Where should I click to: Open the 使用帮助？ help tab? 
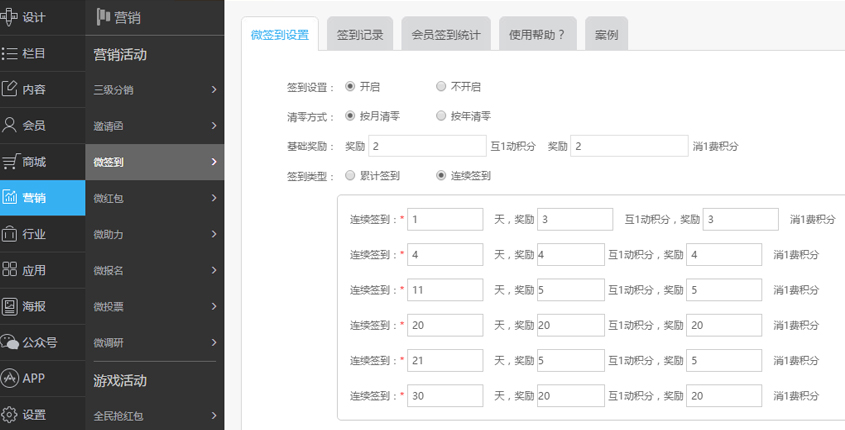[x=536, y=34]
